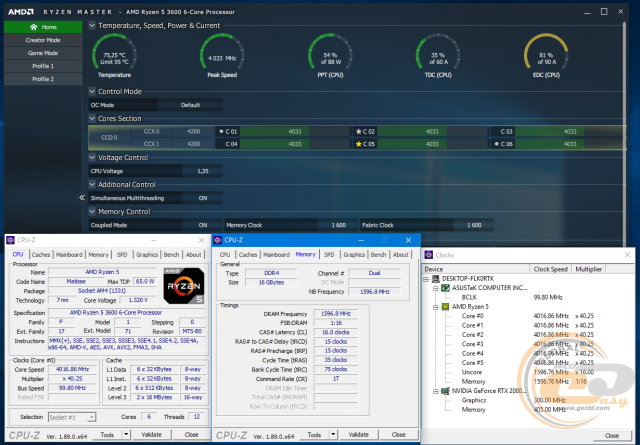Screen dimensions: 640x445
Task: Collapse the Ryzen Master sidebar with double chevron
Action: [x=82, y=198]
